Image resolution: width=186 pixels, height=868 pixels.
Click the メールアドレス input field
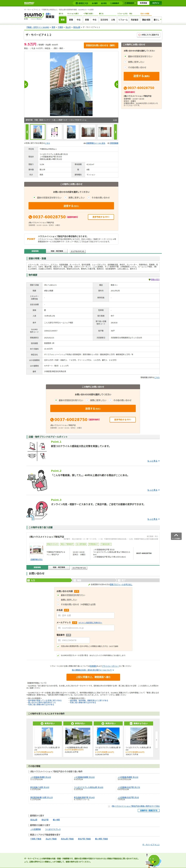[85, 628]
